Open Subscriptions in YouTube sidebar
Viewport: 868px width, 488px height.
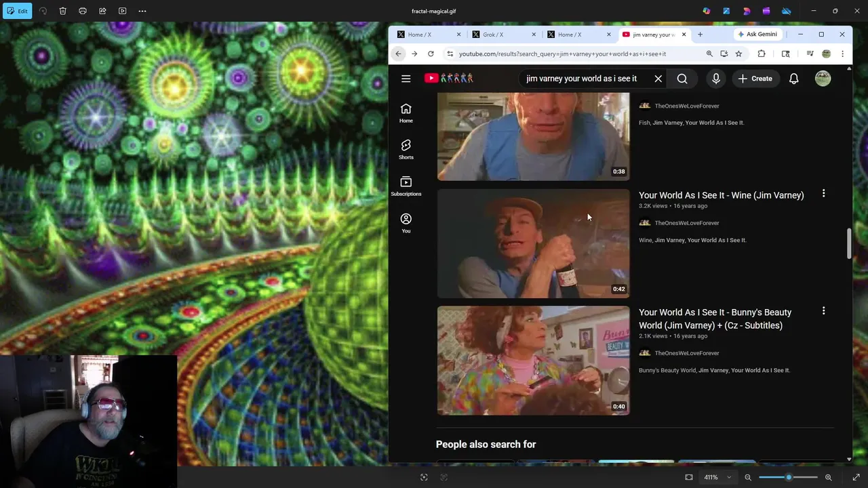coord(406,186)
